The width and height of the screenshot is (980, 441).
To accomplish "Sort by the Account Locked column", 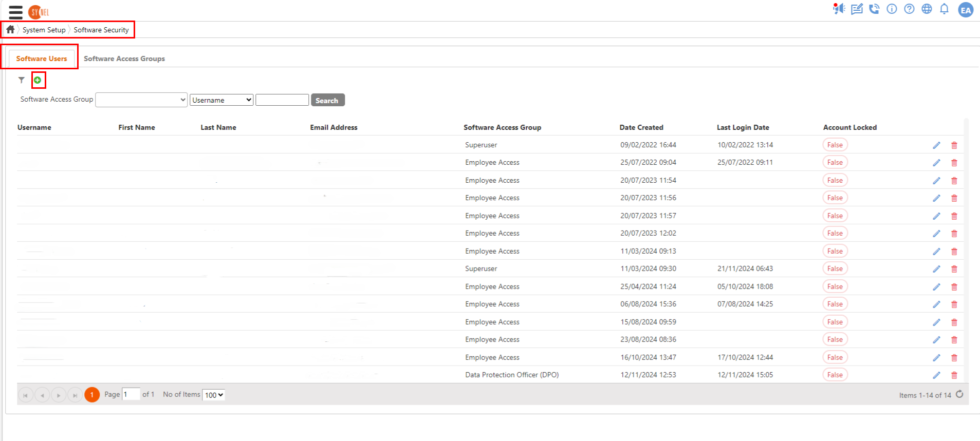I will tap(850, 127).
